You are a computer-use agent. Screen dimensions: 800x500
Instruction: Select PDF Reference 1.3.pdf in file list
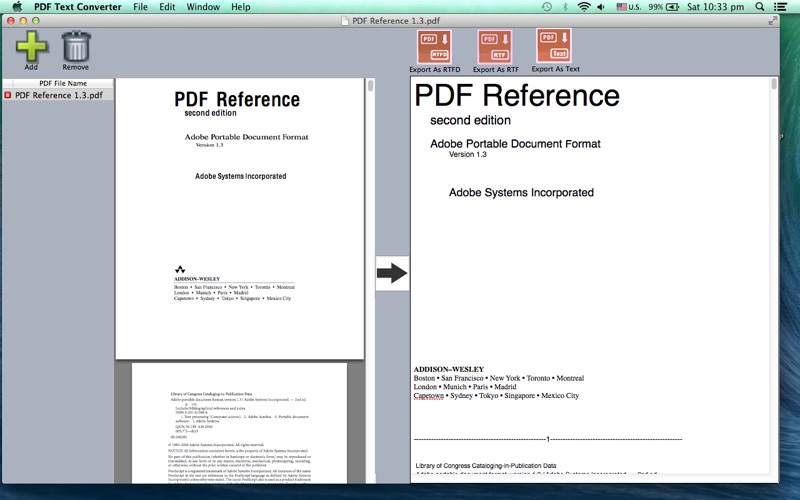pyautogui.click(x=58, y=95)
